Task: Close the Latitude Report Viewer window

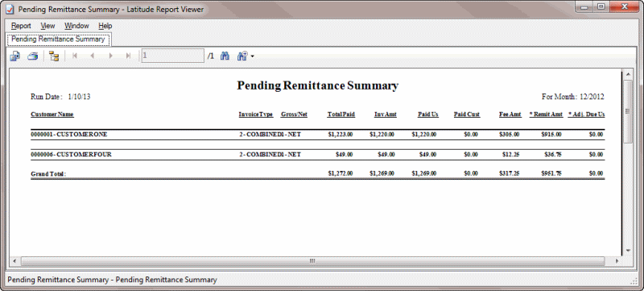Action: point(625,6)
